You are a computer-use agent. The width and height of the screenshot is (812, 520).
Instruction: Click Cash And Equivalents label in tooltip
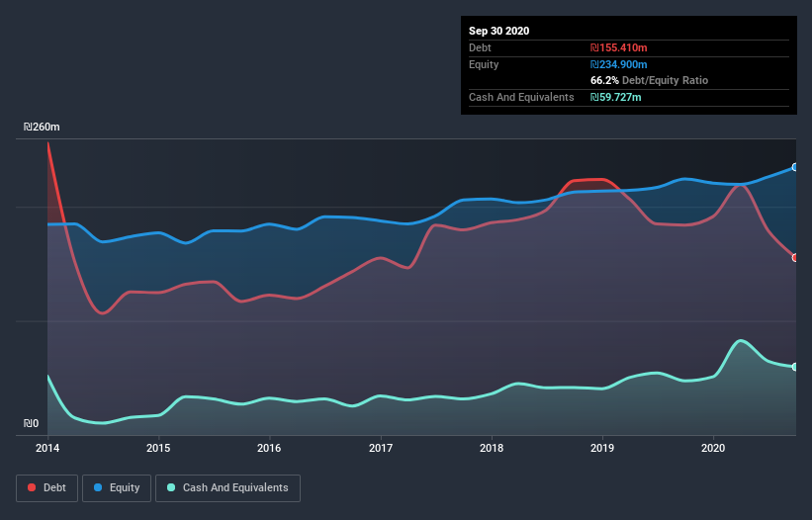coord(521,97)
